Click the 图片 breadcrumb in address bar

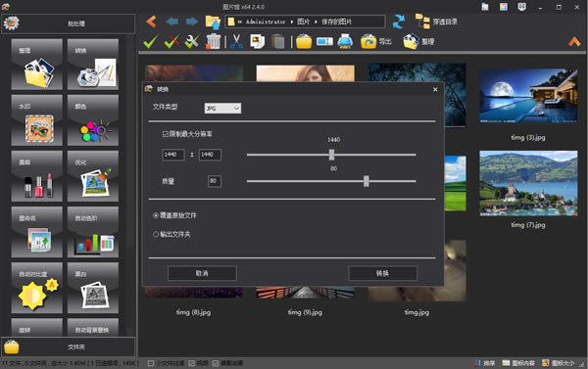304,22
